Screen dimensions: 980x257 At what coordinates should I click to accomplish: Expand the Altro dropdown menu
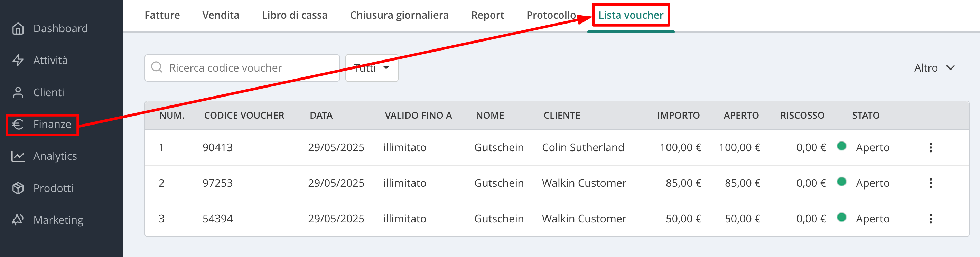pos(934,68)
